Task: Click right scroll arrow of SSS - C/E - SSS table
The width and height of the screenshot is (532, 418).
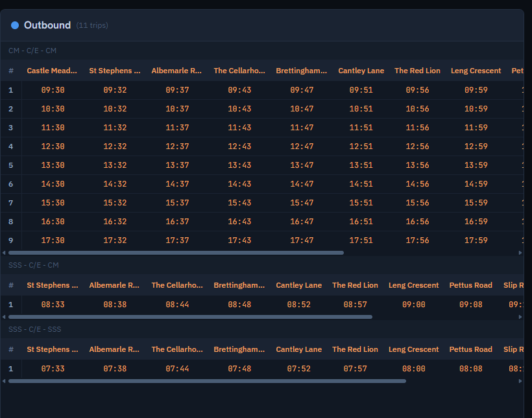Action: pyautogui.click(x=520, y=381)
